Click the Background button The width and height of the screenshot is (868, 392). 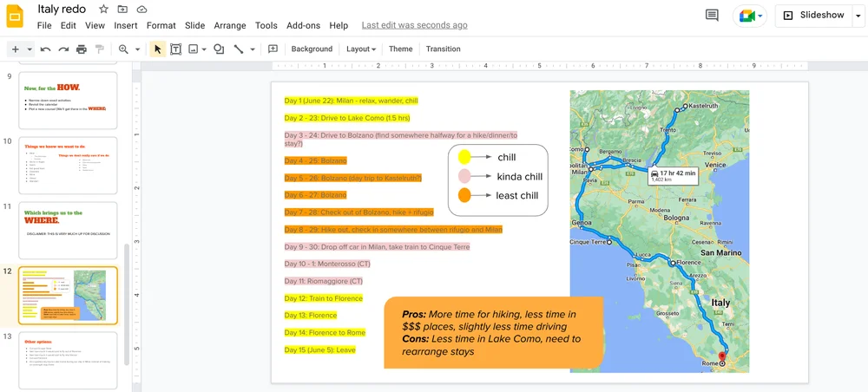click(312, 49)
